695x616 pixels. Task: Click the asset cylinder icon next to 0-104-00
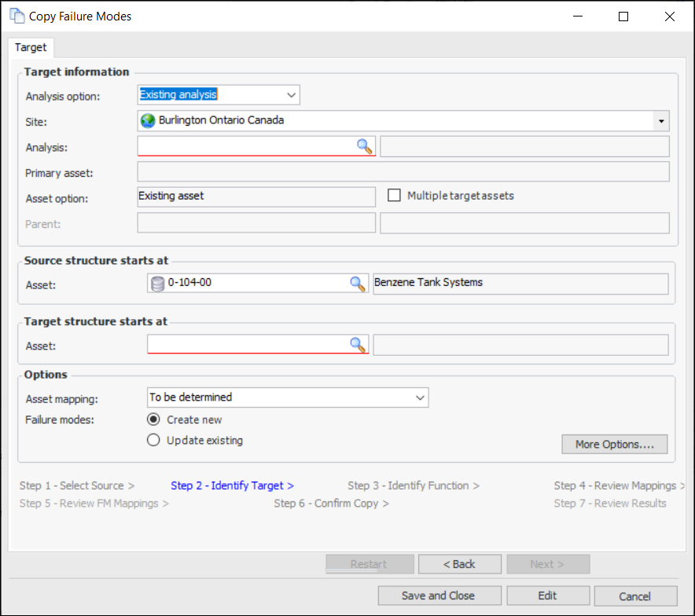coord(157,283)
